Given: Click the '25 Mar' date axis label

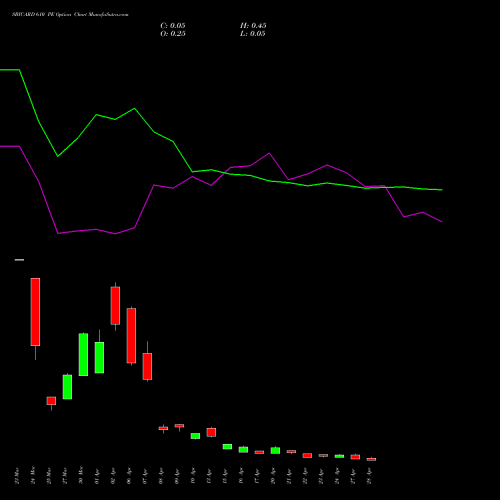Looking at the screenshot, I should point(49,476).
